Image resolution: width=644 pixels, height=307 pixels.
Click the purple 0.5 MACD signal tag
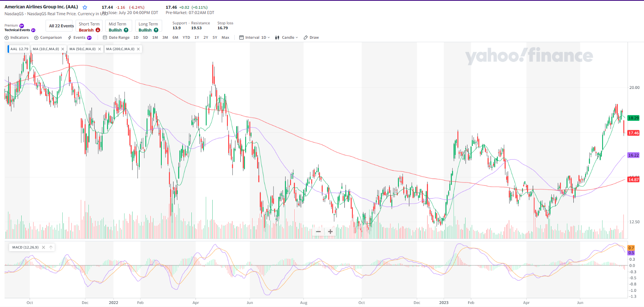631,253
